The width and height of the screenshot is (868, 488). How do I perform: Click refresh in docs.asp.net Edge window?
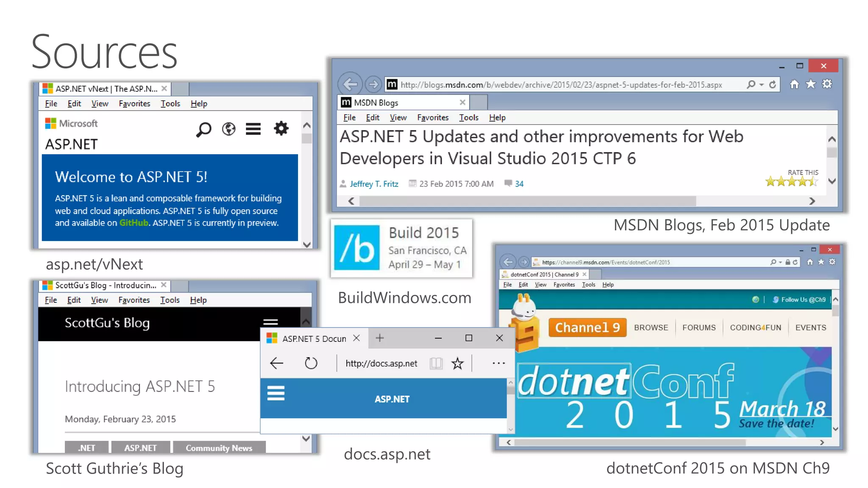(x=311, y=363)
